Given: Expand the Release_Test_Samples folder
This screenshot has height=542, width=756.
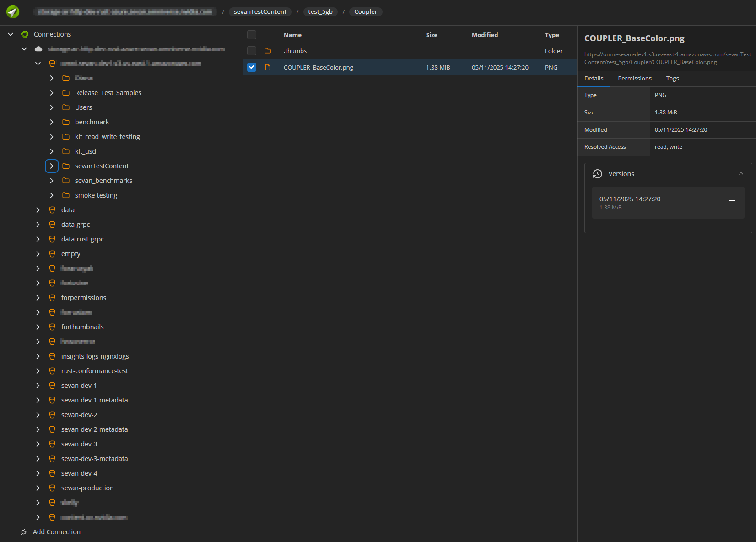Looking at the screenshot, I should [x=52, y=93].
